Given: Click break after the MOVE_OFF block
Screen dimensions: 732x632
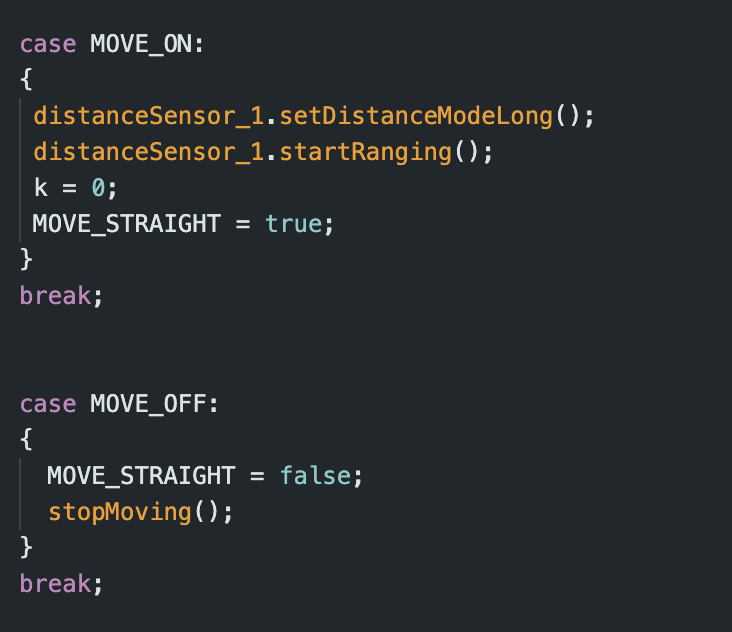Looking at the screenshot, I should pyautogui.click(x=55, y=583).
